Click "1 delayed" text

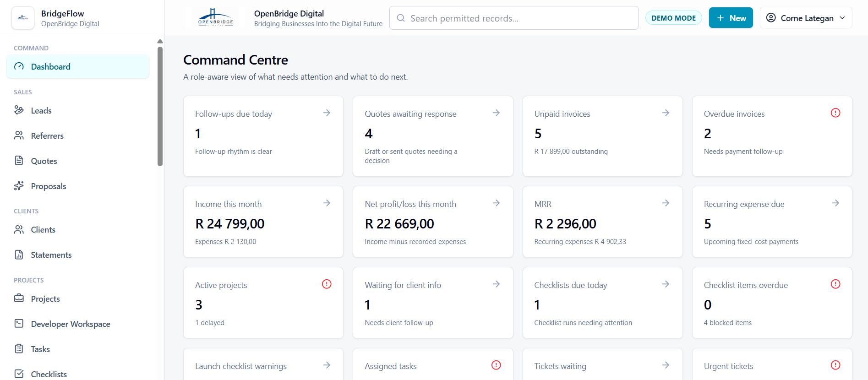tap(210, 323)
